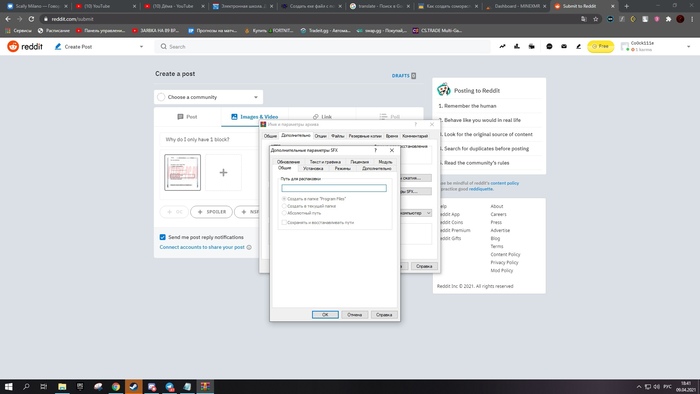Select the uploaded image thumbnail
Image resolution: width=700 pixels, height=394 pixels.
[x=183, y=172]
